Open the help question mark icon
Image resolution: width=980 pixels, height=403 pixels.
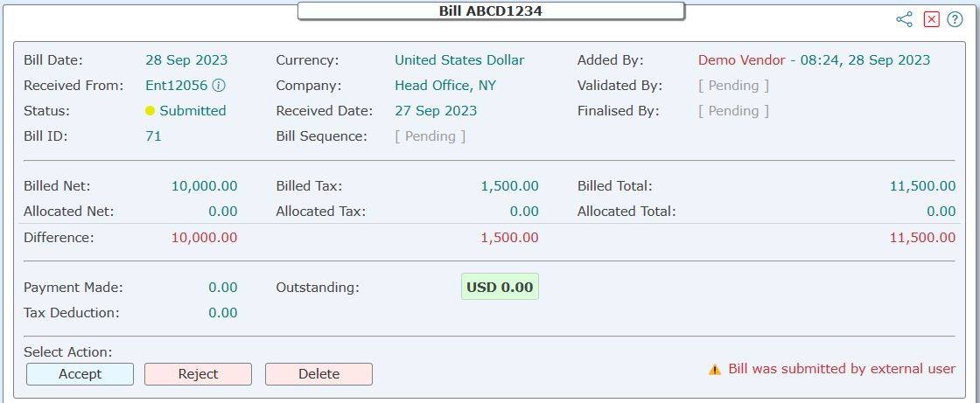955,20
